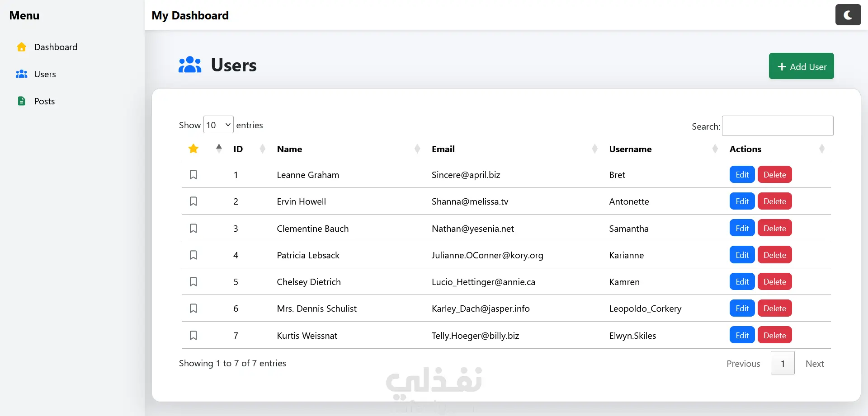
Task: Click into the Search input field
Action: 778,126
